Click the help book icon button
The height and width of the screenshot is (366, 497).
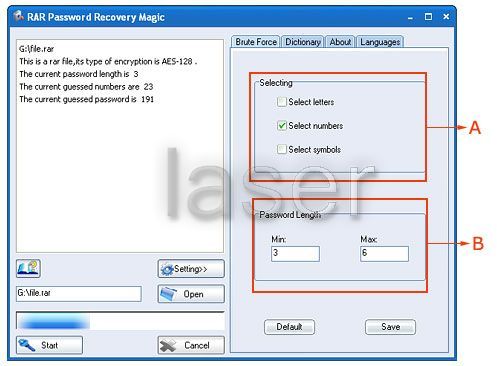pos(28,268)
